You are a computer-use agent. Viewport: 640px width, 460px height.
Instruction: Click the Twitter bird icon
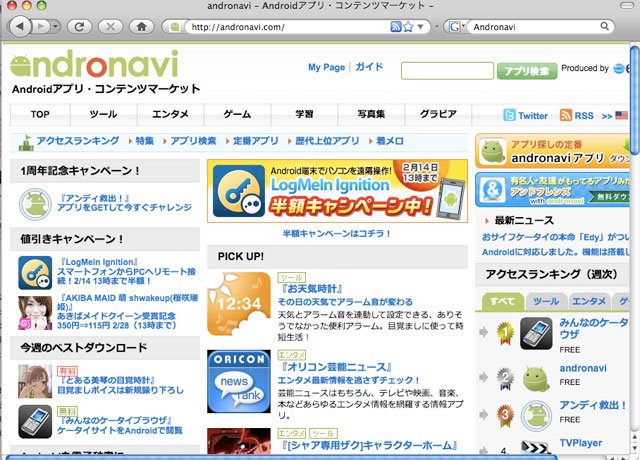pyautogui.click(x=509, y=116)
